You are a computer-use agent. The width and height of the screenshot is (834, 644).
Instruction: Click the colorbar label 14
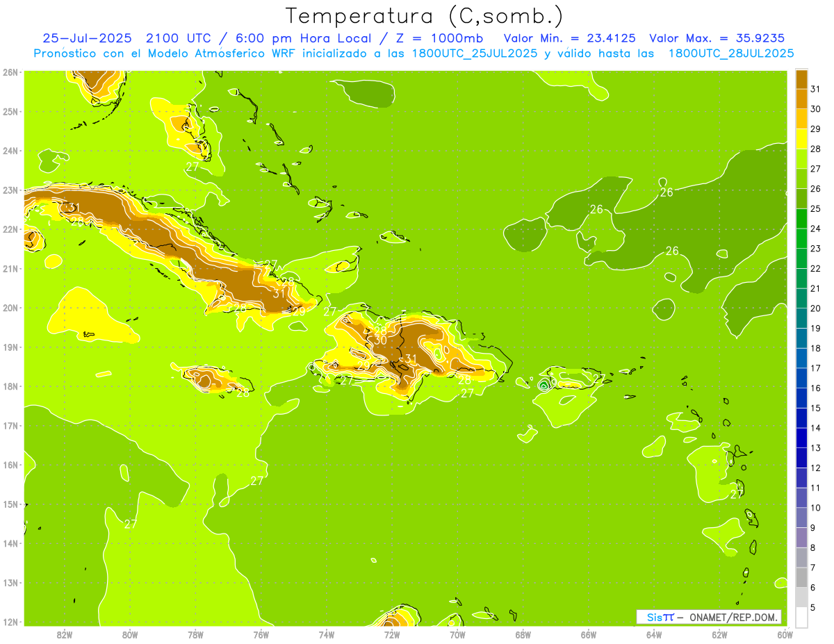pos(816,428)
